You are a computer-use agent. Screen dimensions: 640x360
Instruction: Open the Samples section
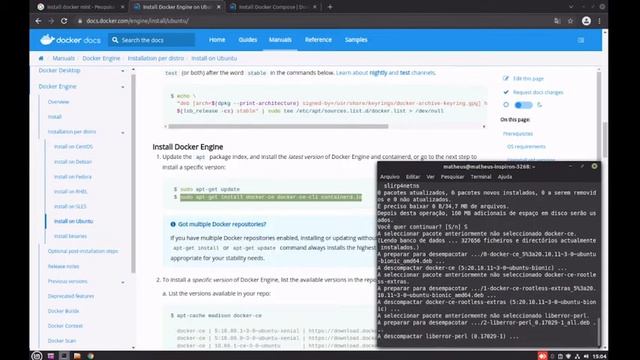click(356, 40)
